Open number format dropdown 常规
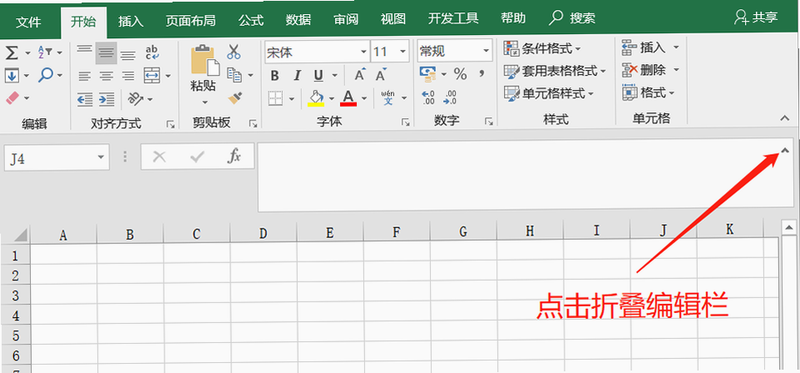The height and width of the screenshot is (373, 800). tap(486, 51)
